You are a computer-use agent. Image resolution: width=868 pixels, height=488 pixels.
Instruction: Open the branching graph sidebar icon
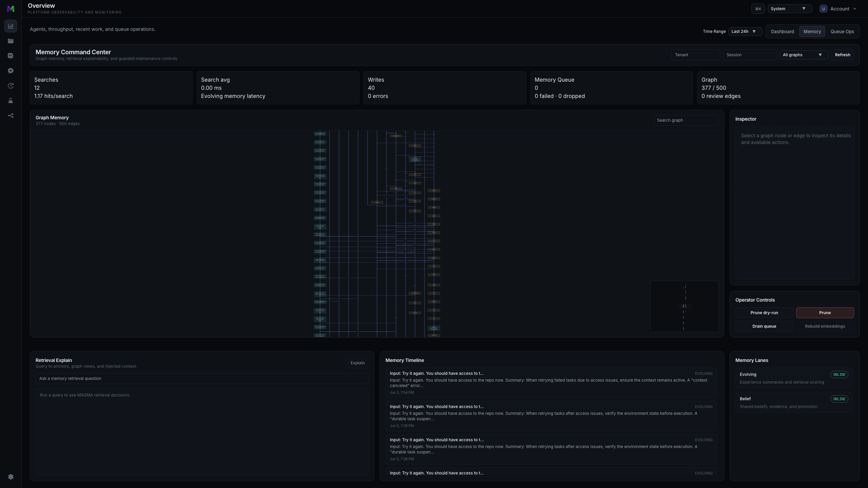click(x=11, y=116)
